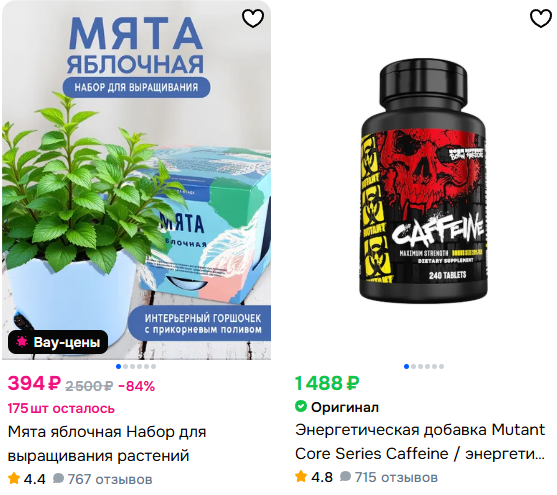
Task: Select second carousel dot under Caffeine image
Action: pos(413,366)
